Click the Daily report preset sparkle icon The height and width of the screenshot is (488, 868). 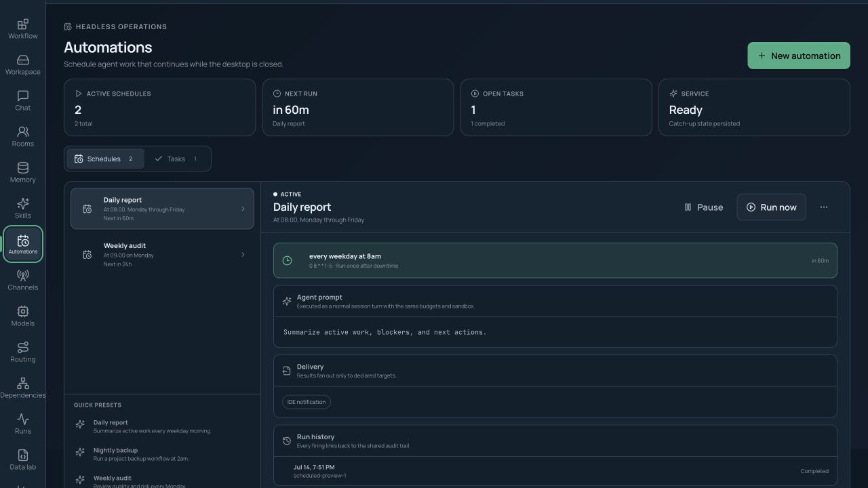pos(80,424)
